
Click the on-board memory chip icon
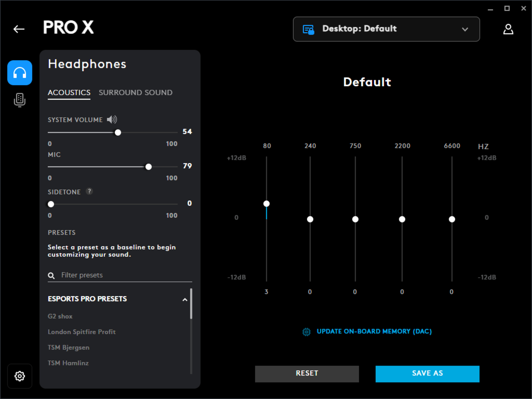[x=306, y=332]
